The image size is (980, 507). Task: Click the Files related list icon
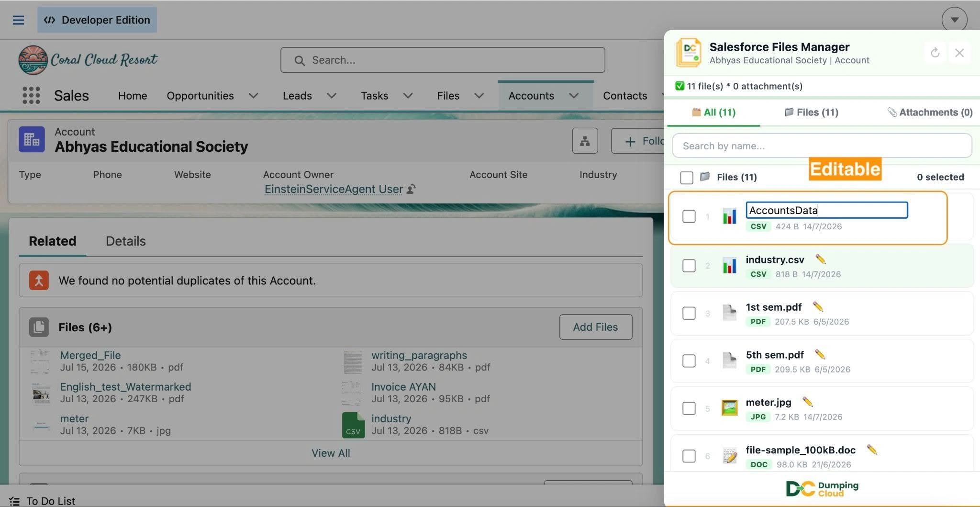coord(39,327)
